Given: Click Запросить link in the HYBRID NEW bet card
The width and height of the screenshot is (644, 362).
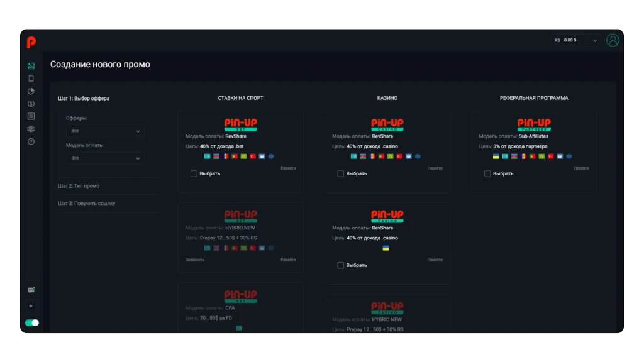Looking at the screenshot, I should (195, 260).
